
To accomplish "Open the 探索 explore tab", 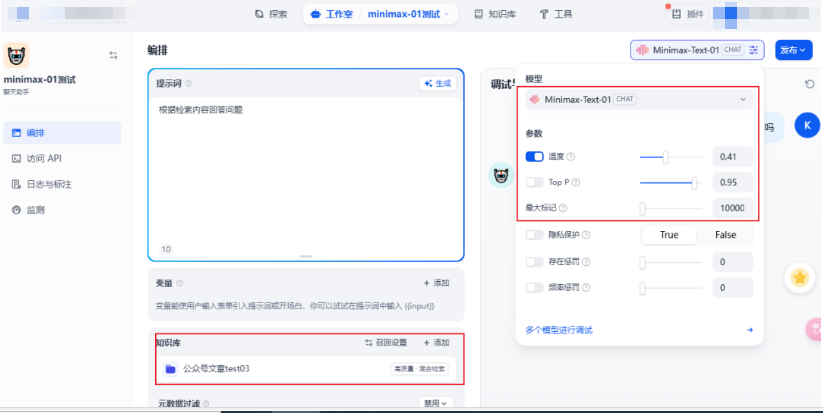I will (271, 14).
